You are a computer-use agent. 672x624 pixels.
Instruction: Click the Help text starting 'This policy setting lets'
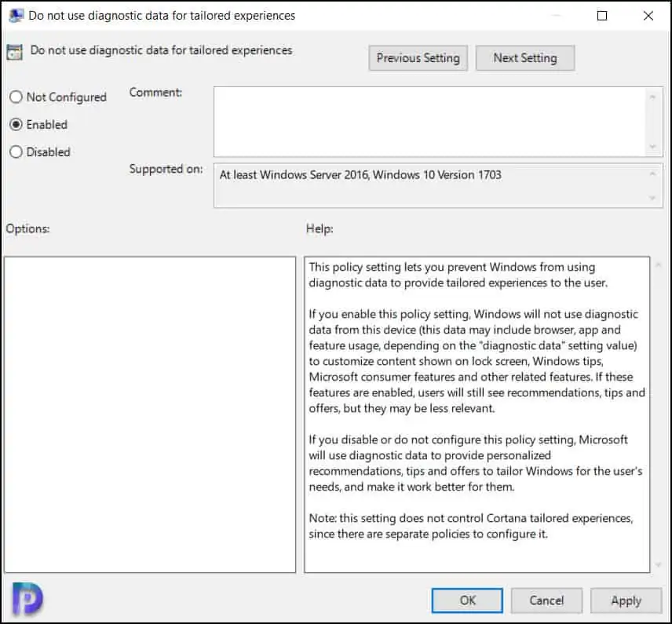point(458,275)
